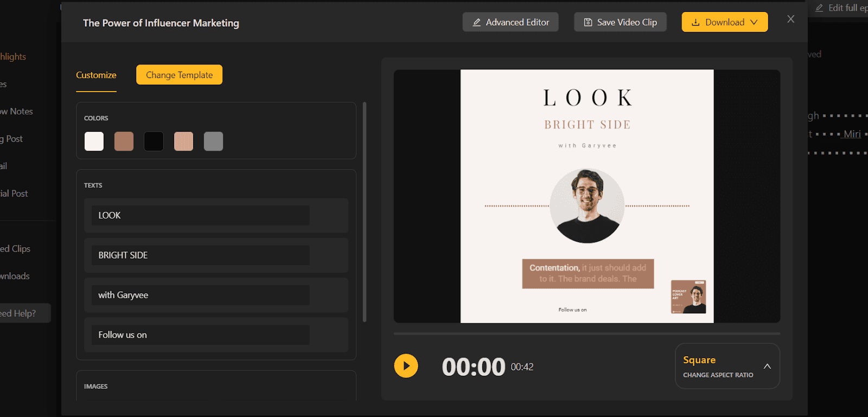Image resolution: width=868 pixels, height=417 pixels.
Task: Click Edit full episode link in background
Action: [841, 8]
